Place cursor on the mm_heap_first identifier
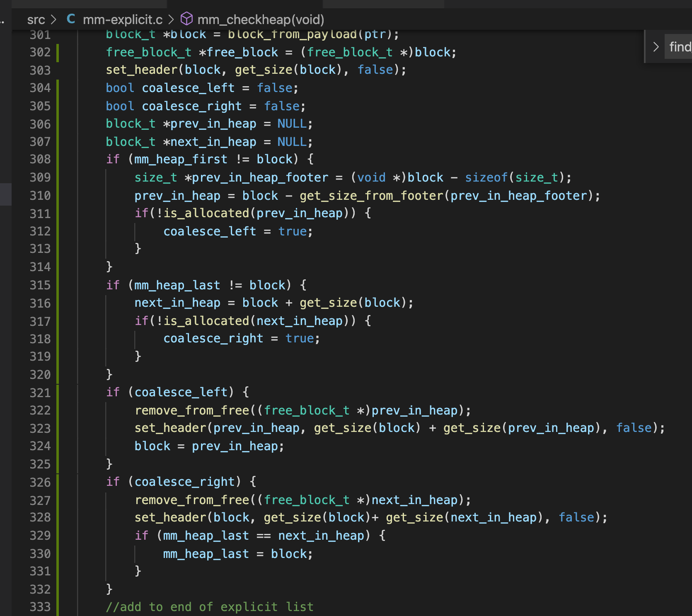Screen dimensions: 692x616 [x=181, y=159]
